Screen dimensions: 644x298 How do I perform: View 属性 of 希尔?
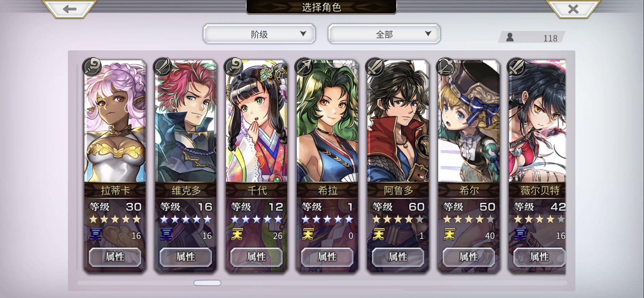pyautogui.click(x=469, y=257)
